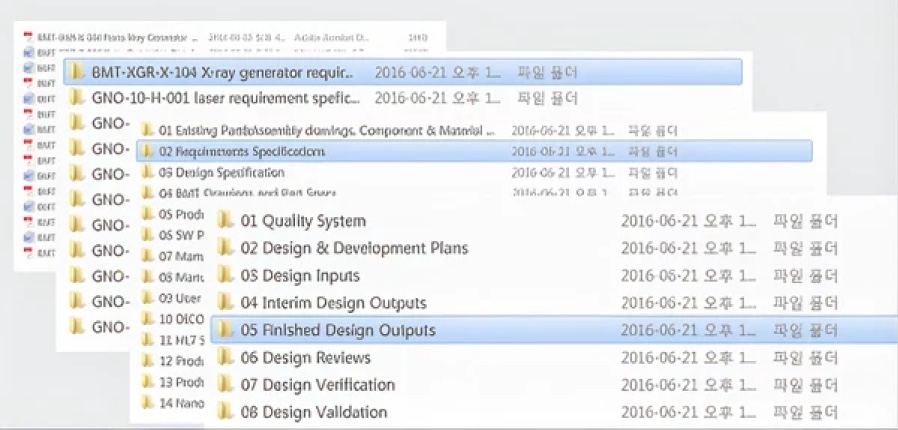Click folder icon of BMT-XGR-X-104 X-ray generator row
The image size is (898, 430).
coord(76,72)
